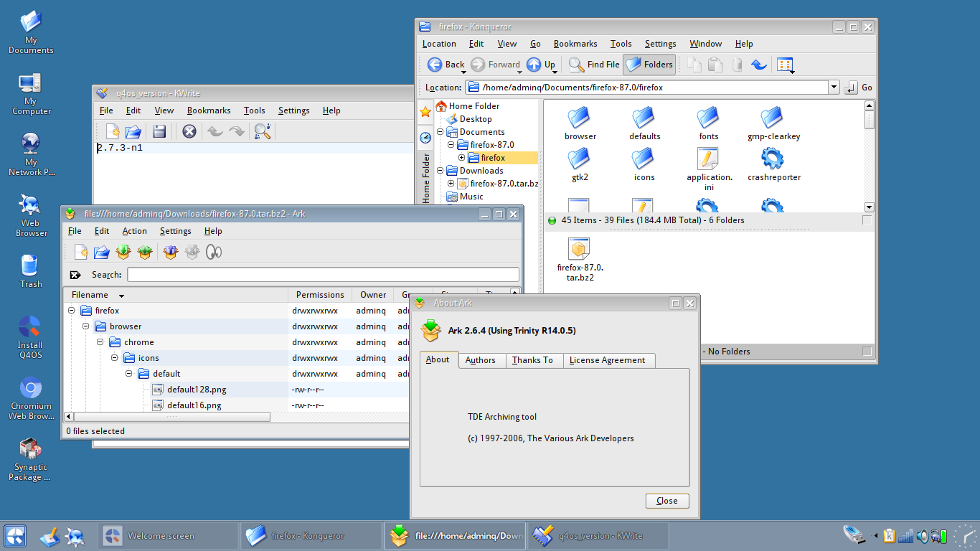Open the Q4OS start menu button
The image size is (980, 551).
coord(15,536)
